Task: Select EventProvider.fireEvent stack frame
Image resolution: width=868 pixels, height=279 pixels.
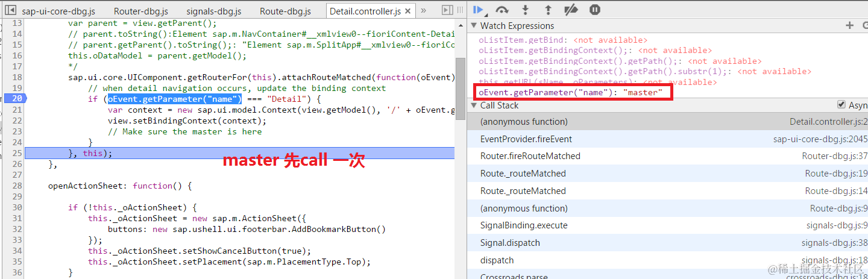Action: (667, 139)
